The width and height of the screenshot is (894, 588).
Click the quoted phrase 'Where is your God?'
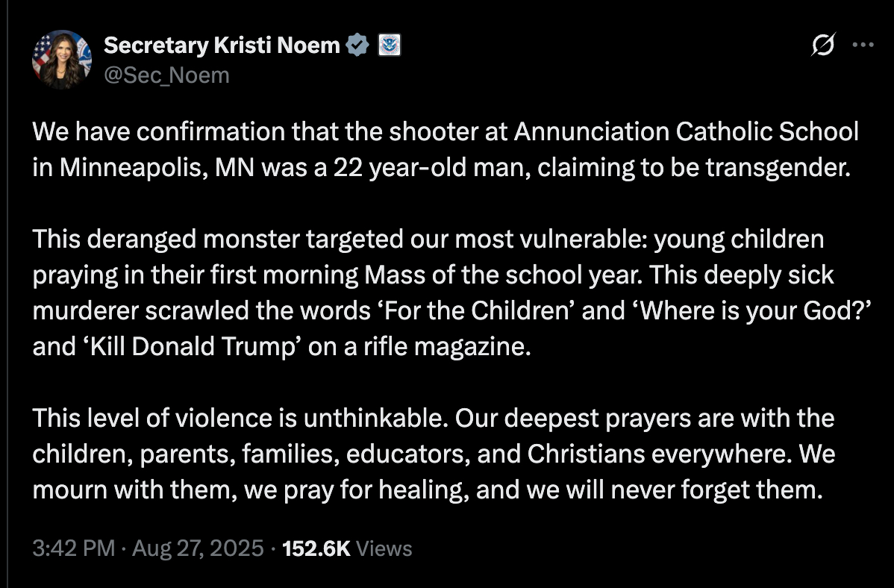coord(728,311)
